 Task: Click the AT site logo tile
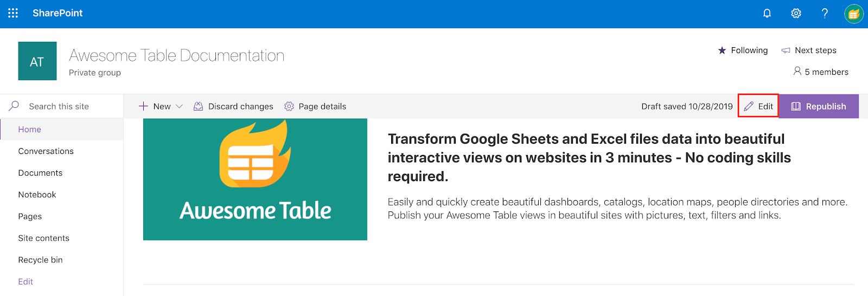point(37,61)
